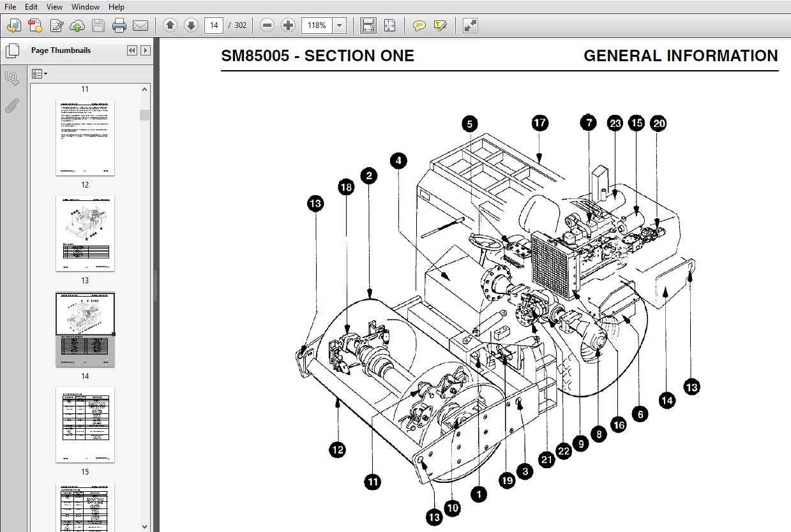Image resolution: width=791 pixels, height=532 pixels.
Task: Go to next page arrow
Action: pyautogui.click(x=191, y=26)
